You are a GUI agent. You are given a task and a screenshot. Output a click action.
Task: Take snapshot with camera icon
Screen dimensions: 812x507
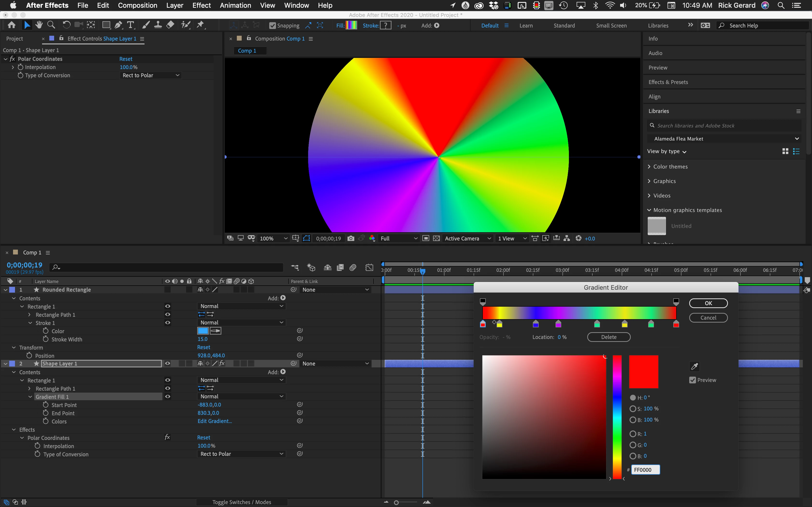[x=351, y=239]
